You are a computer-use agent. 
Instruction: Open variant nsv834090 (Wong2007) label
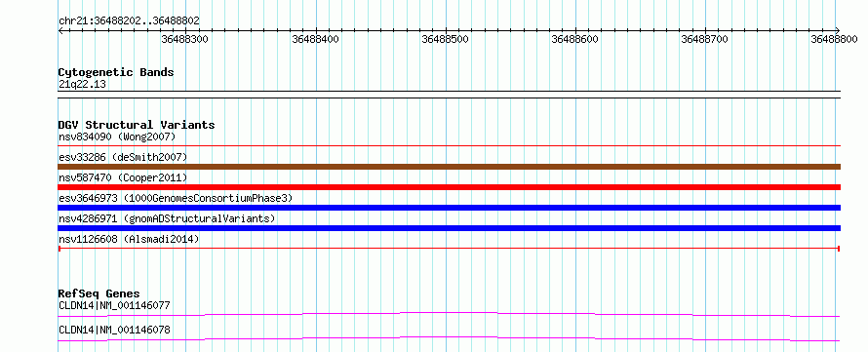(x=117, y=137)
